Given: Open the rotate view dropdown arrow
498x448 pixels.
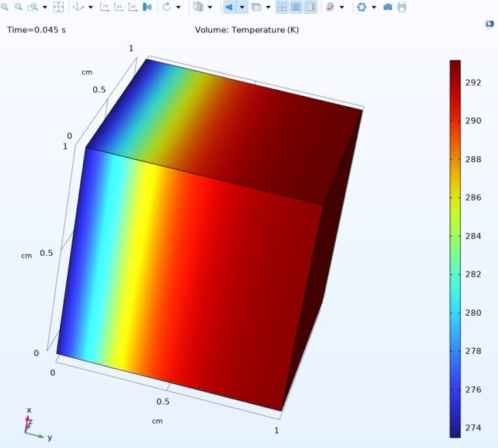Looking at the screenshot, I should [179, 7].
